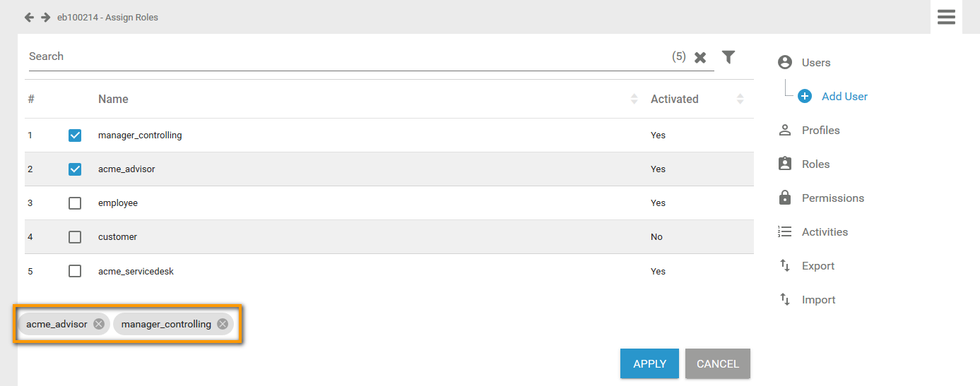This screenshot has height=386, width=980.
Task: Check the acme_servicedesk checkbox
Action: tap(75, 271)
